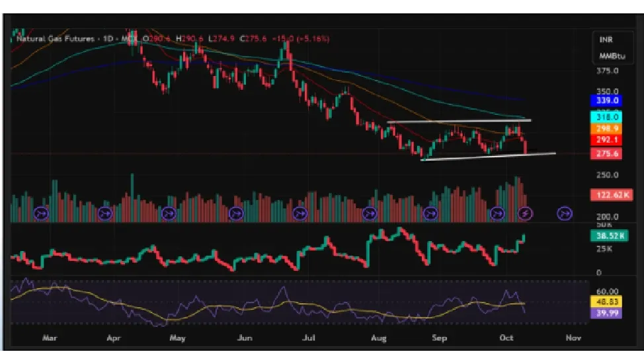Image resolution: width=644 pixels, height=362 pixels.
Task: Select the event marker nearest the Jul label
Action: (x=300, y=213)
